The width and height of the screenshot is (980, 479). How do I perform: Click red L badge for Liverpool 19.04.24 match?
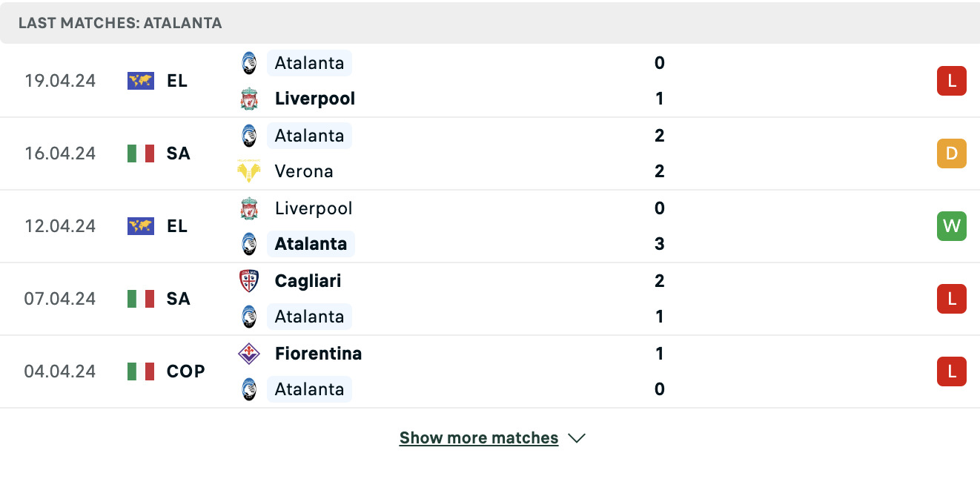click(952, 81)
